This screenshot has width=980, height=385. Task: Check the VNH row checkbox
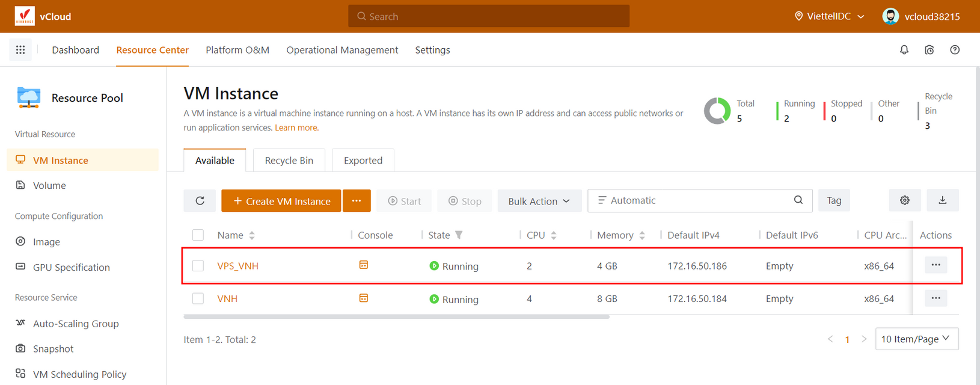pos(198,298)
